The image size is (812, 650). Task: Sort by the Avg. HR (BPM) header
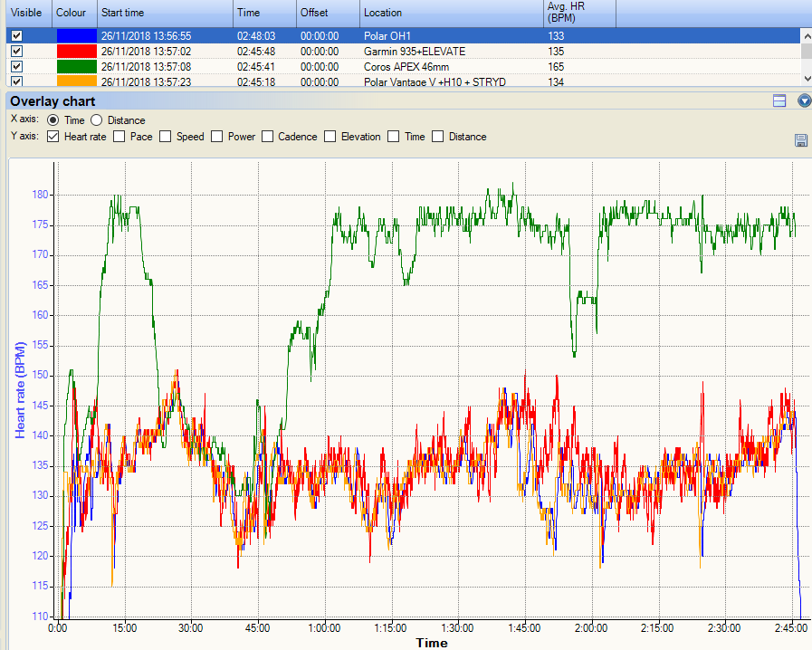[580, 13]
